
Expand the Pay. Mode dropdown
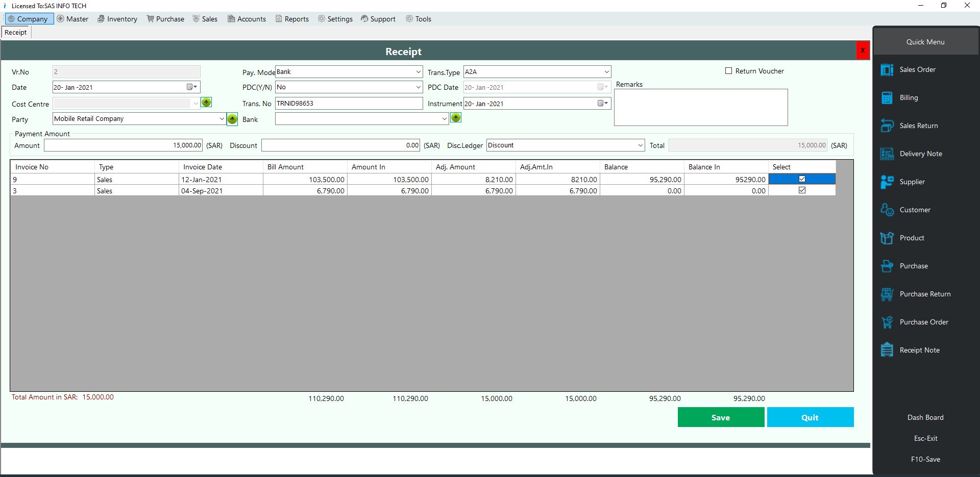(418, 72)
